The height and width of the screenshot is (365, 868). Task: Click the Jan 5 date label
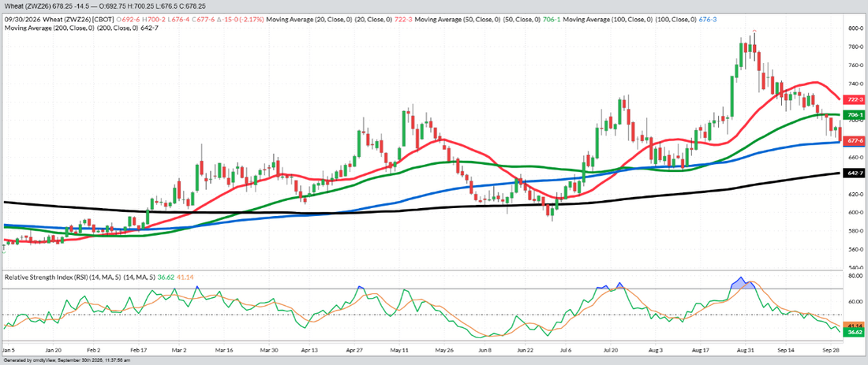(x=8, y=350)
